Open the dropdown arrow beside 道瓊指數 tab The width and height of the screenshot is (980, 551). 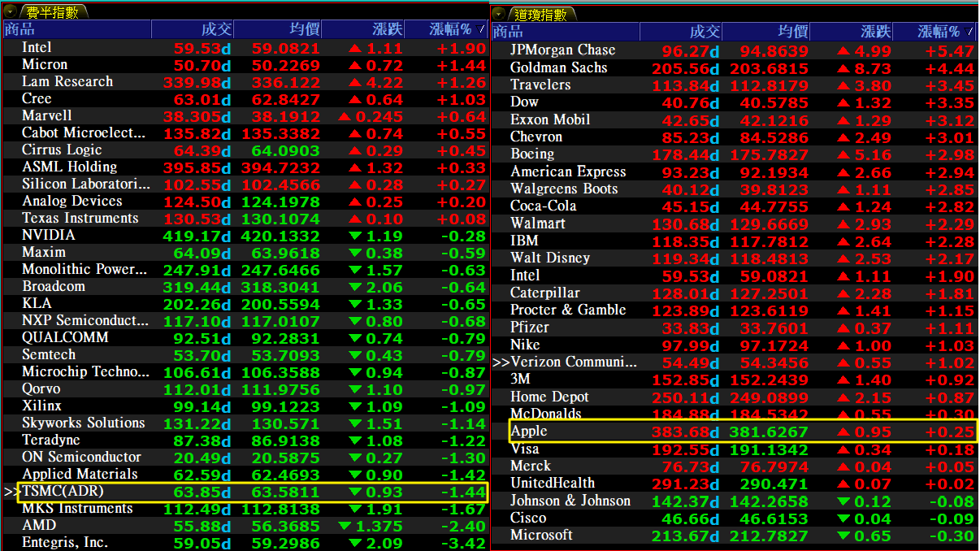pos(499,14)
